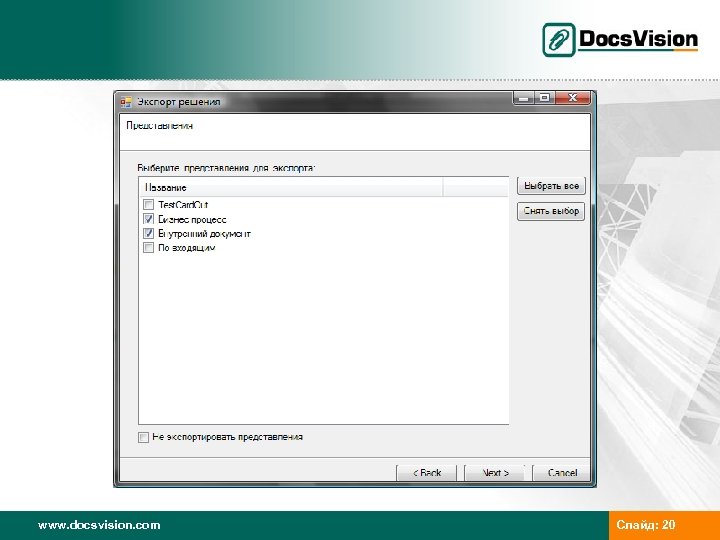
Task: Go back with the < Back button
Action: pyautogui.click(x=427, y=472)
